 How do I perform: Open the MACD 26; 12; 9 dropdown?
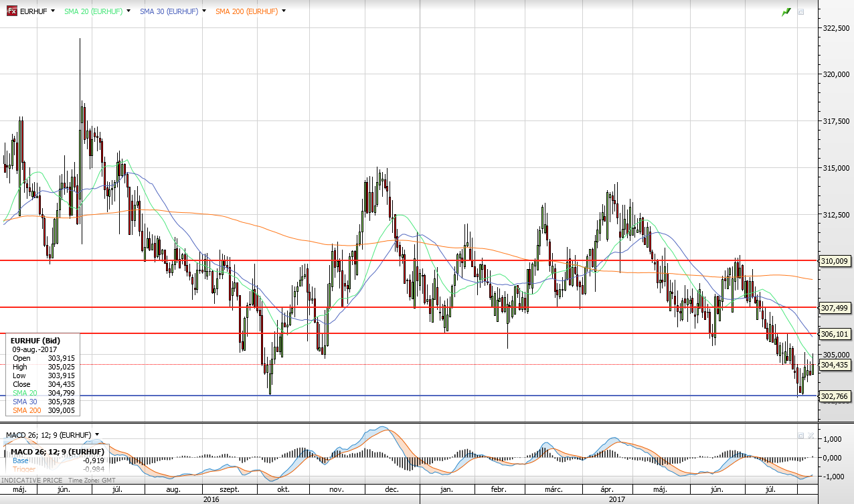(97, 435)
